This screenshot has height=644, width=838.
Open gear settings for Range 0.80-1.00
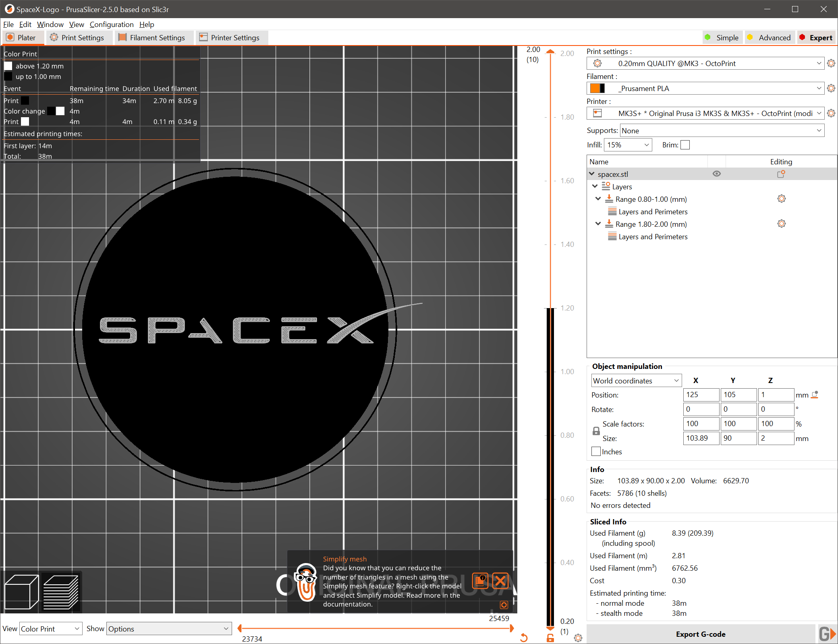(x=782, y=199)
